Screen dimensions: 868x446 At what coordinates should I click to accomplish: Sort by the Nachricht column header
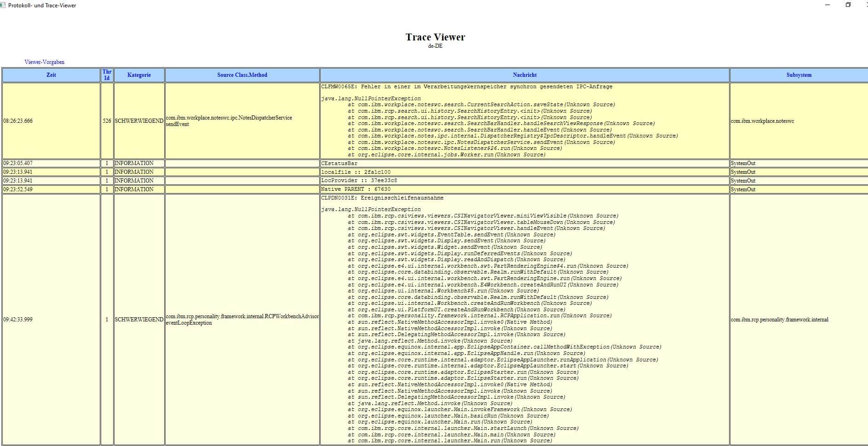click(x=524, y=75)
